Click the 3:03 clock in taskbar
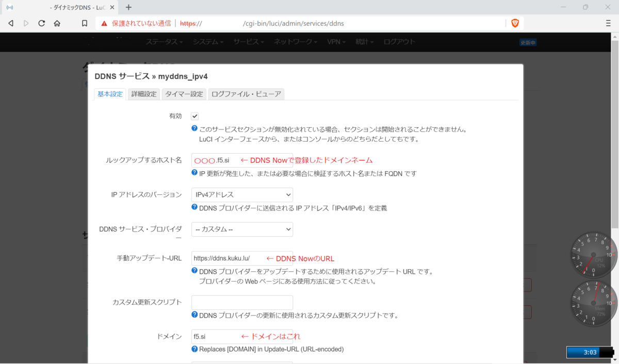Image resolution: width=619 pixels, height=364 pixels. pyautogui.click(x=590, y=353)
